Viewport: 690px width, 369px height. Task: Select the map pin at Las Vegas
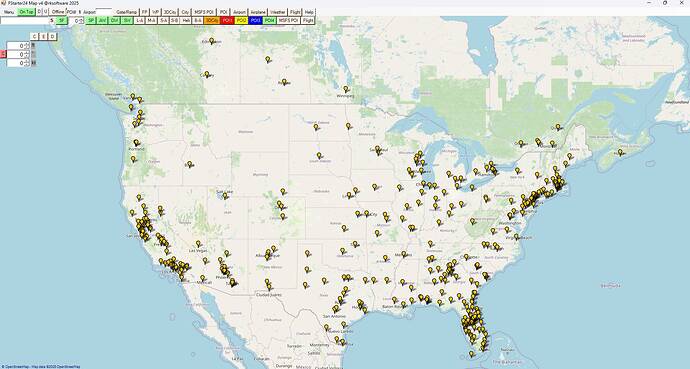click(198, 244)
